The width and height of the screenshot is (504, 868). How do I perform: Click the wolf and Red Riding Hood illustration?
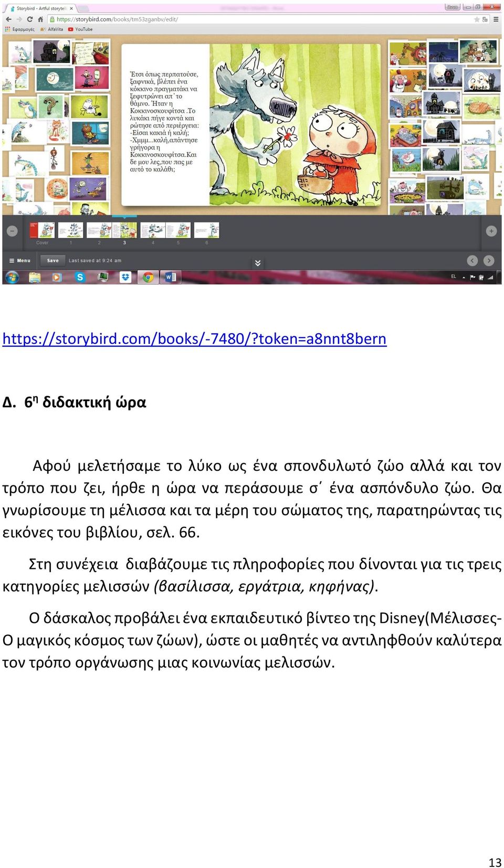click(296, 125)
